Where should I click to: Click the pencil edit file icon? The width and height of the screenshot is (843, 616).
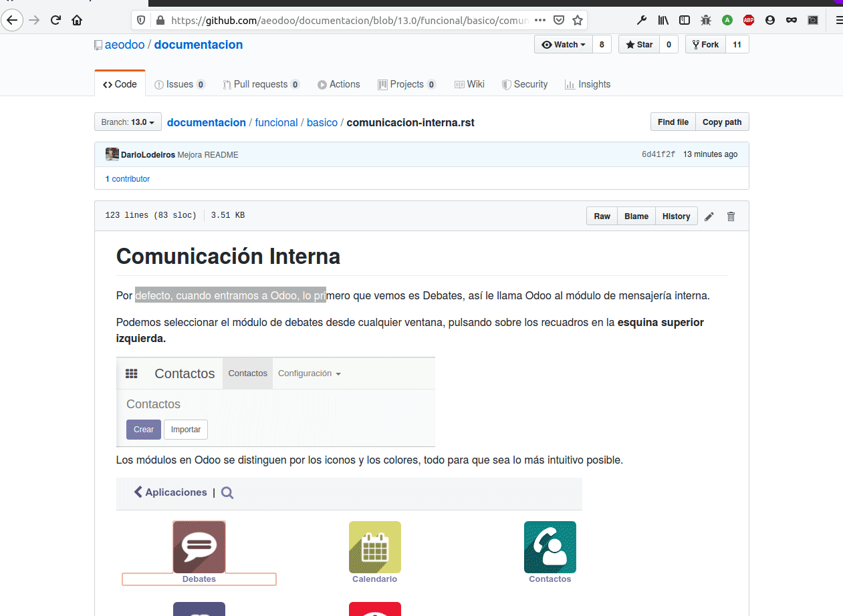click(x=709, y=216)
